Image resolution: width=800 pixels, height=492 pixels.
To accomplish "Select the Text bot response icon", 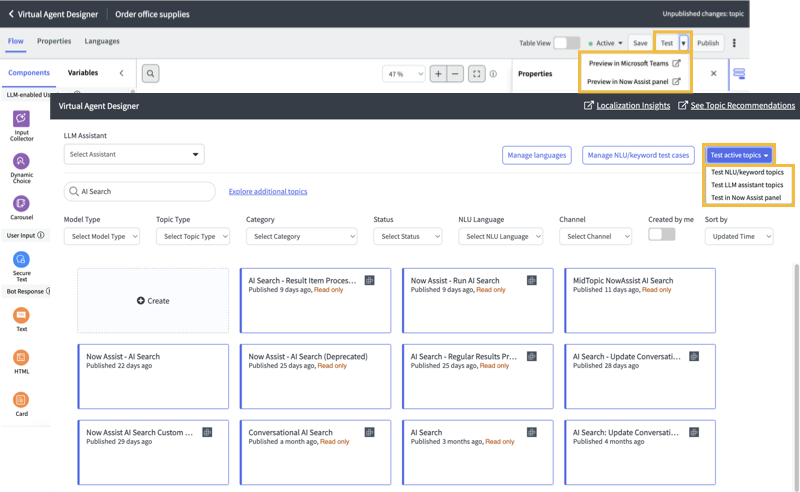I will (x=21, y=315).
